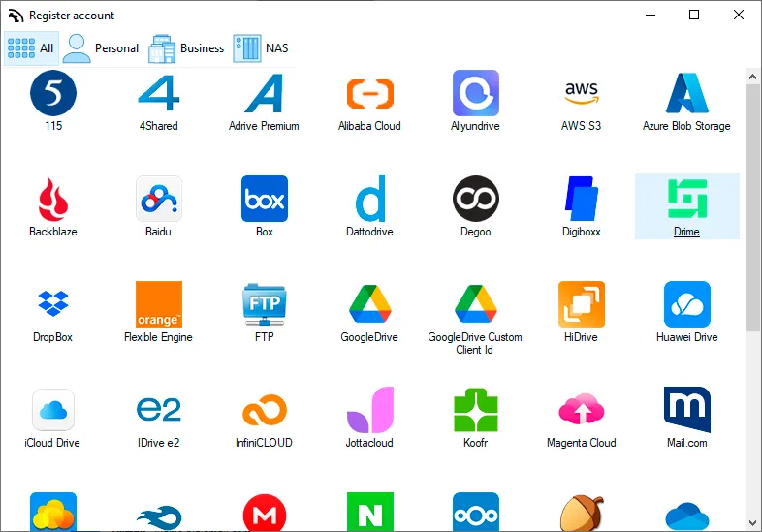Select the colorful clouds icon in bottom row
Viewport: 762px width, 532px height.
[53, 512]
